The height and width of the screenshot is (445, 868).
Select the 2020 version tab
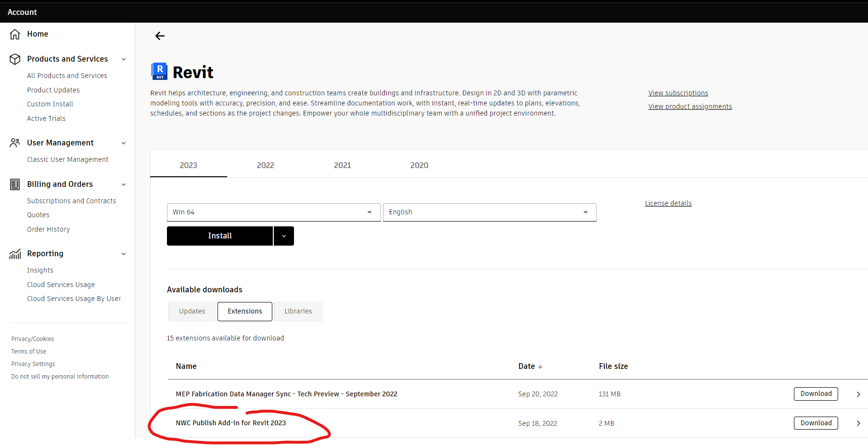tap(419, 165)
